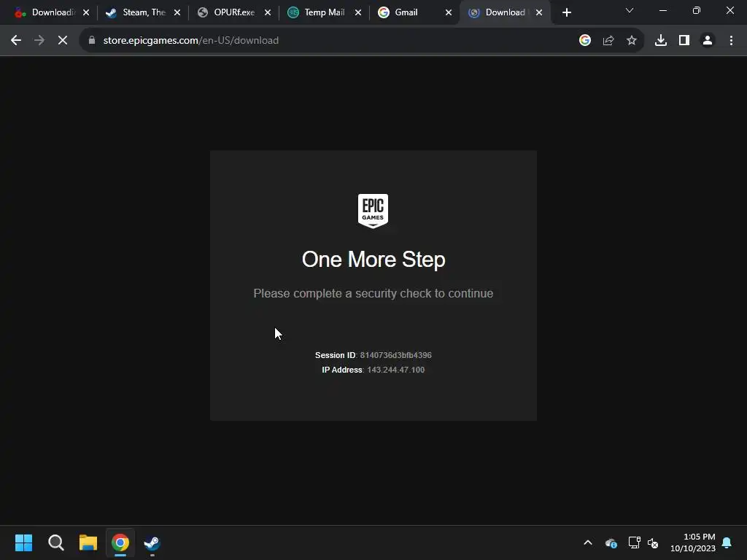Share this page icon

pyautogui.click(x=608, y=41)
